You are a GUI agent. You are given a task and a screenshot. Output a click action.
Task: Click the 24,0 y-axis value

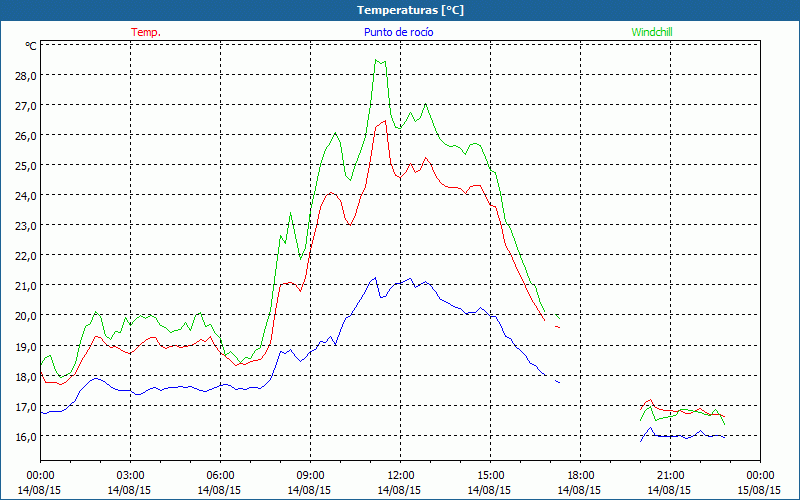pyautogui.click(x=27, y=196)
